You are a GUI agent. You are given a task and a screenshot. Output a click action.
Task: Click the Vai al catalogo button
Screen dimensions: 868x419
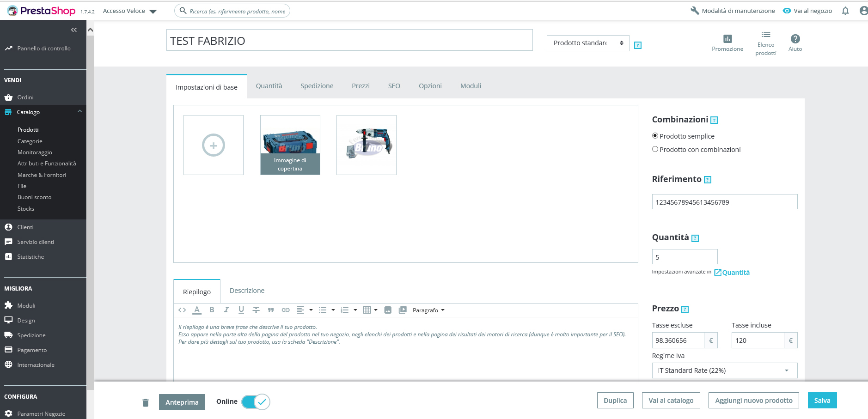(x=671, y=401)
